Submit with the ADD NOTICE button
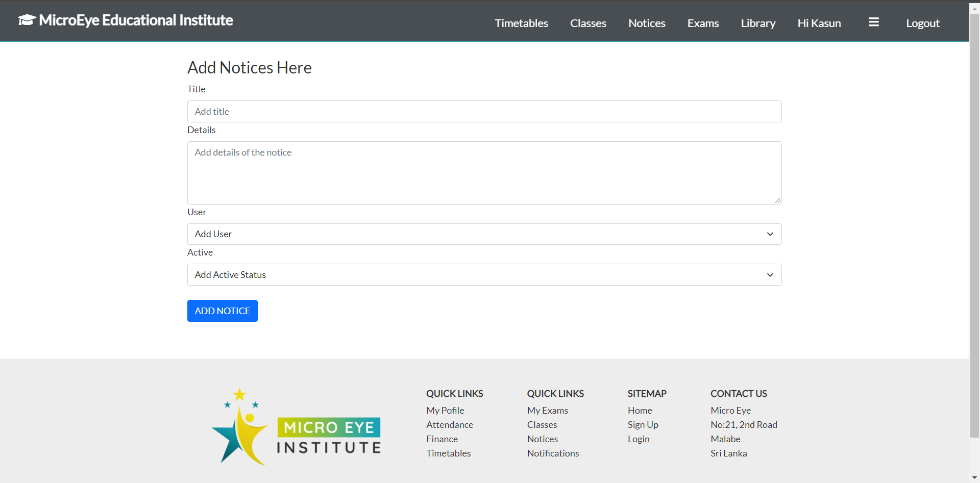This screenshot has height=483, width=980. click(x=223, y=311)
